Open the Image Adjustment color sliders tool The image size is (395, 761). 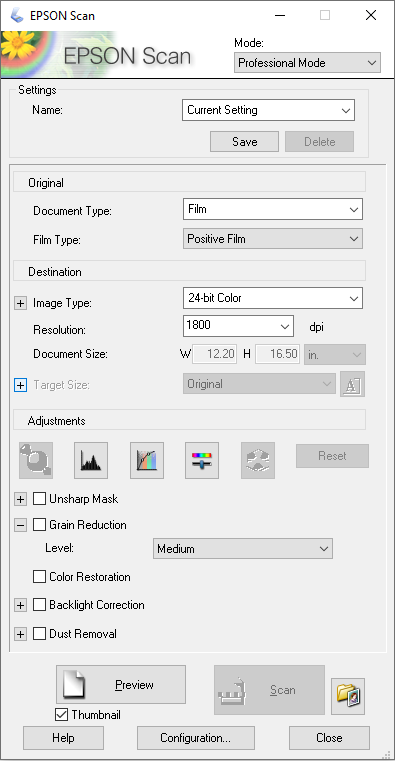(x=202, y=460)
